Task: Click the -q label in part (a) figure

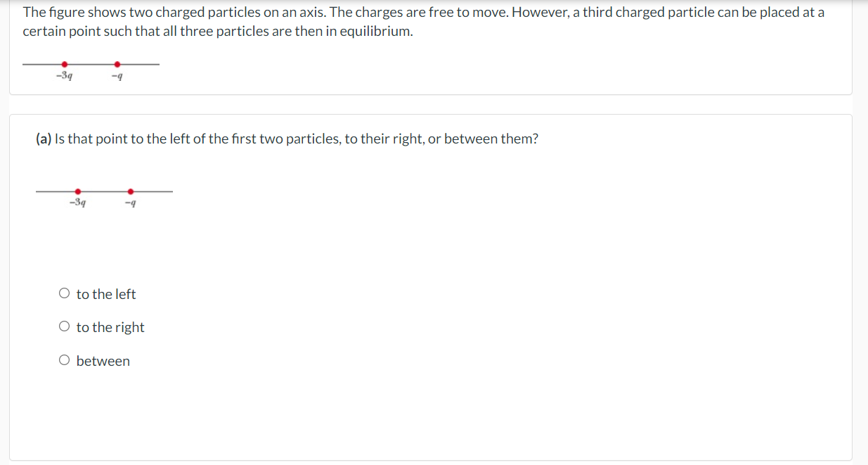Action: pos(129,203)
